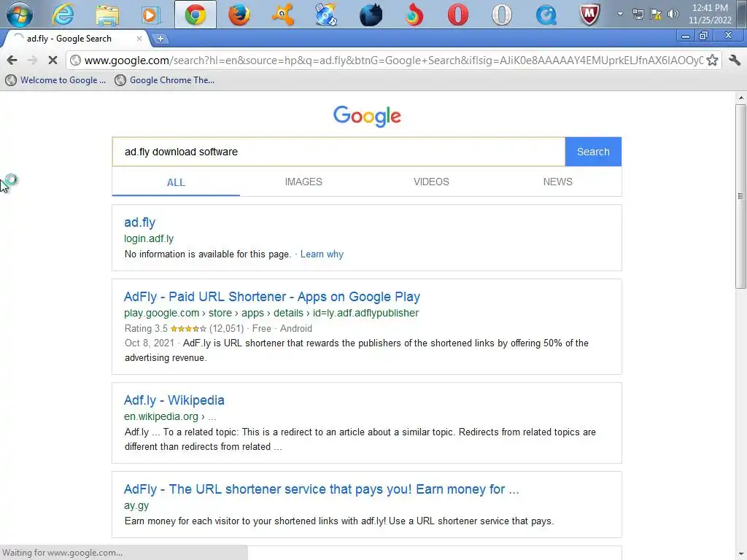Switch to the VIDEOS tab
The width and height of the screenshot is (747, 560).
point(431,182)
